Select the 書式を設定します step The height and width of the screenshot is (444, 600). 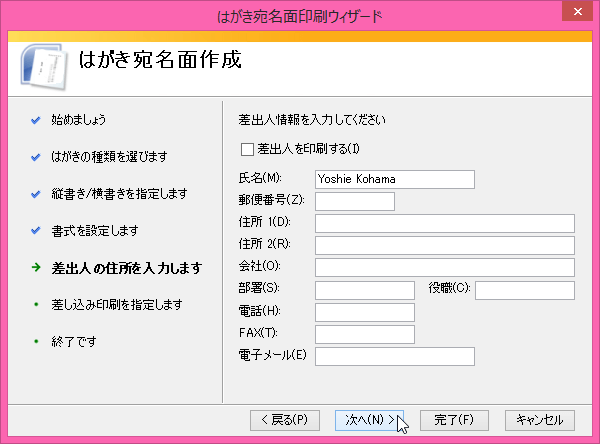coord(95,231)
